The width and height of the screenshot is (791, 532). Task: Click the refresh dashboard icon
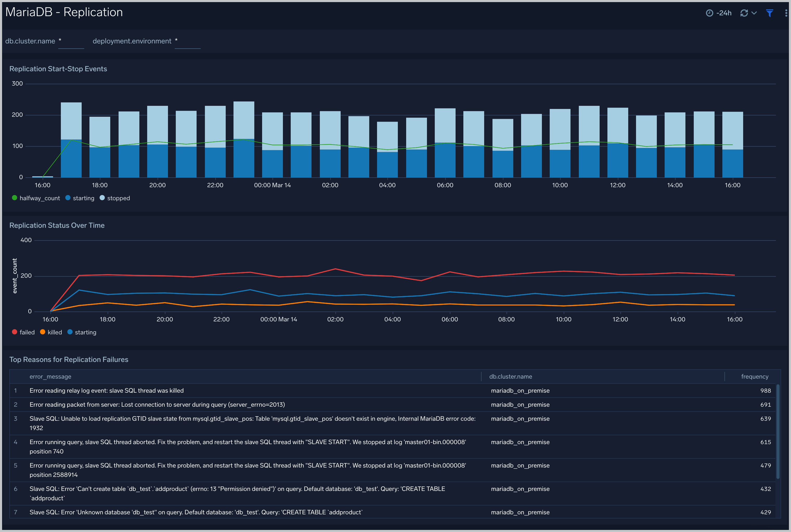744,13
